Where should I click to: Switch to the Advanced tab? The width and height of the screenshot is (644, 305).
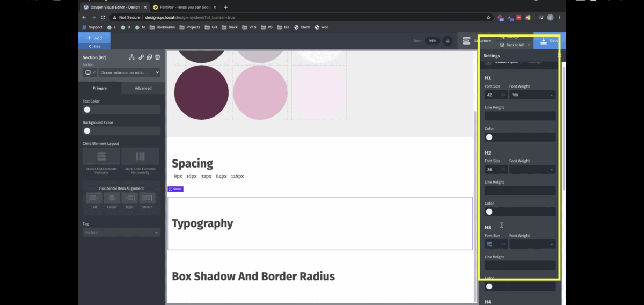[x=143, y=88]
